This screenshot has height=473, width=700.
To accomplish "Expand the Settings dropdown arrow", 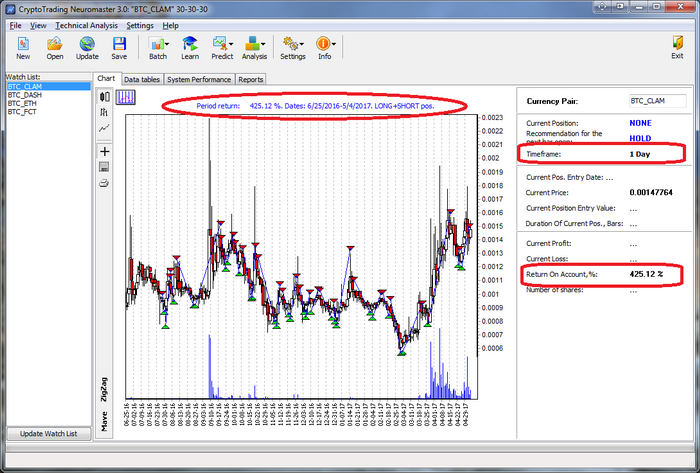I will tap(302, 44).
